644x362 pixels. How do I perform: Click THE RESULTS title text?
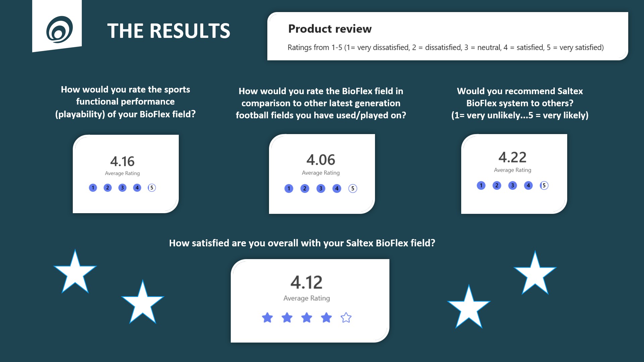coord(168,31)
